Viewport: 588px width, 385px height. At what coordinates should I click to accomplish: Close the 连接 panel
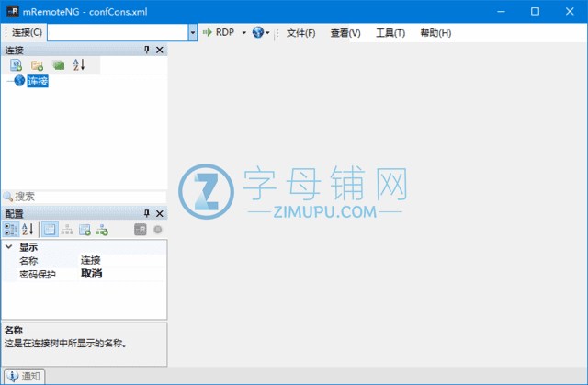tap(160, 50)
